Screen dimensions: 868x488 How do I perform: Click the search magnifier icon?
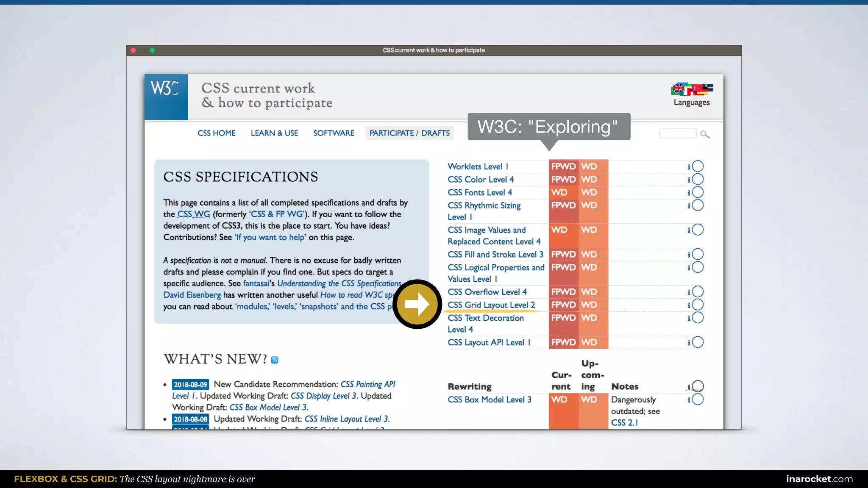click(x=704, y=134)
